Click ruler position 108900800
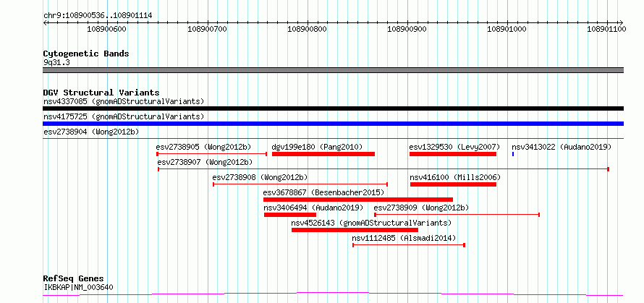Screen dimensions: 644x303 [308, 29]
